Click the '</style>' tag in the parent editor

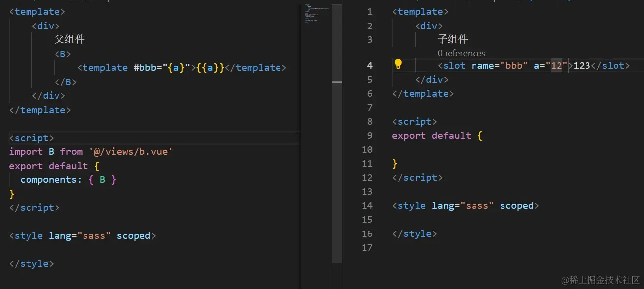click(31, 264)
